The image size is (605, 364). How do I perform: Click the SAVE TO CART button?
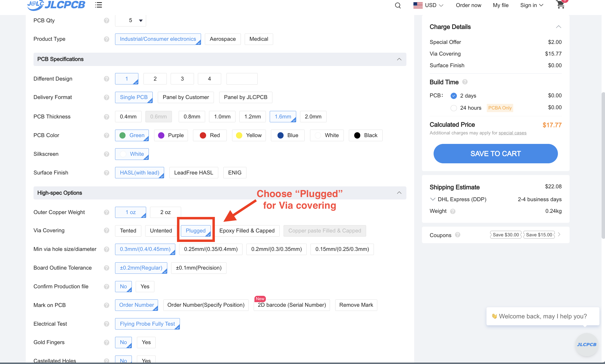coord(496,154)
